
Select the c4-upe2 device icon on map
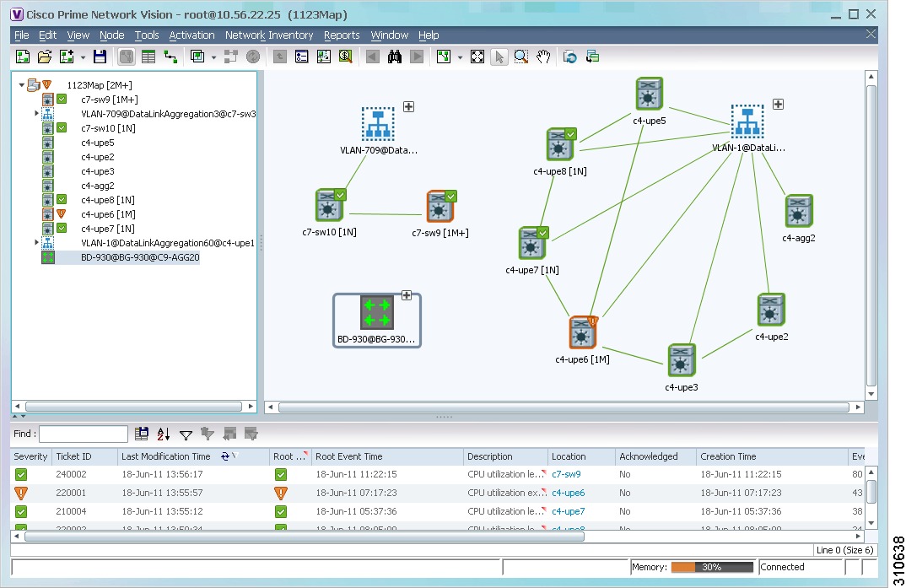(771, 310)
